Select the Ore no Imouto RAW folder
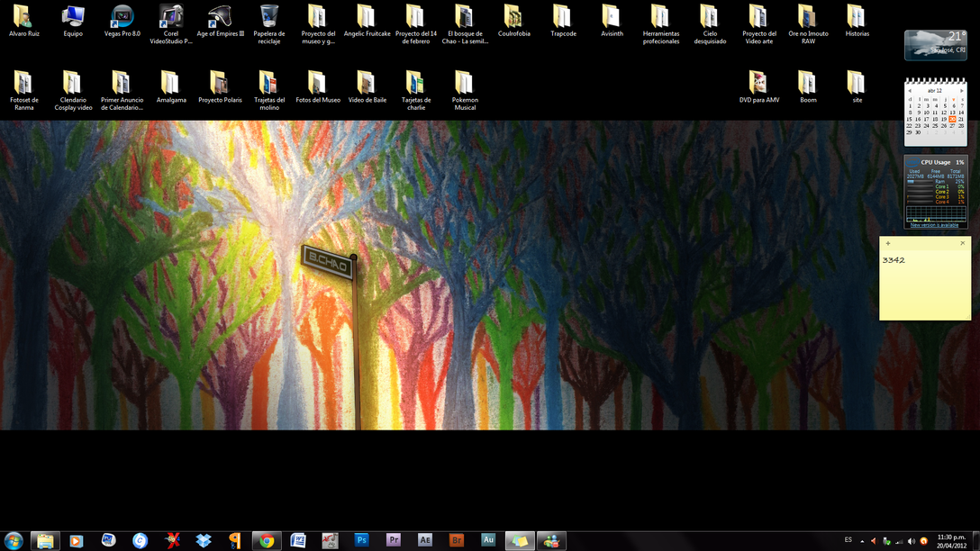This screenshot has height=551, width=980. pyautogui.click(x=808, y=24)
